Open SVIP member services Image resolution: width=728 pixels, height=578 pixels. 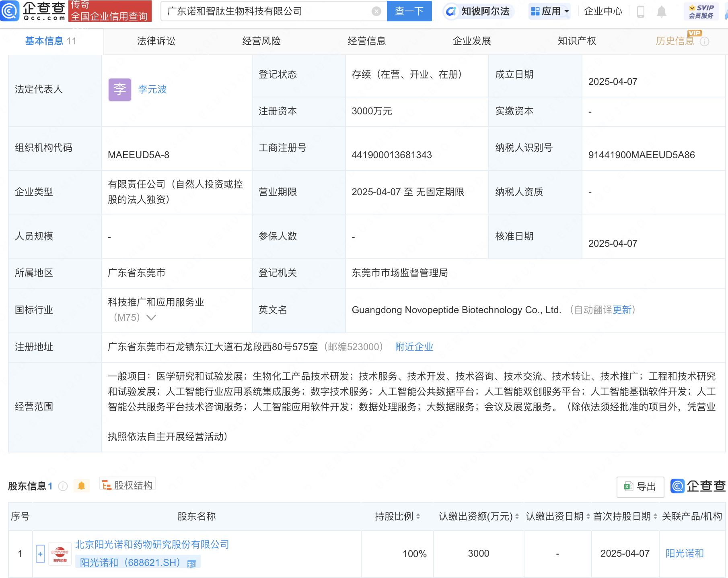point(701,11)
